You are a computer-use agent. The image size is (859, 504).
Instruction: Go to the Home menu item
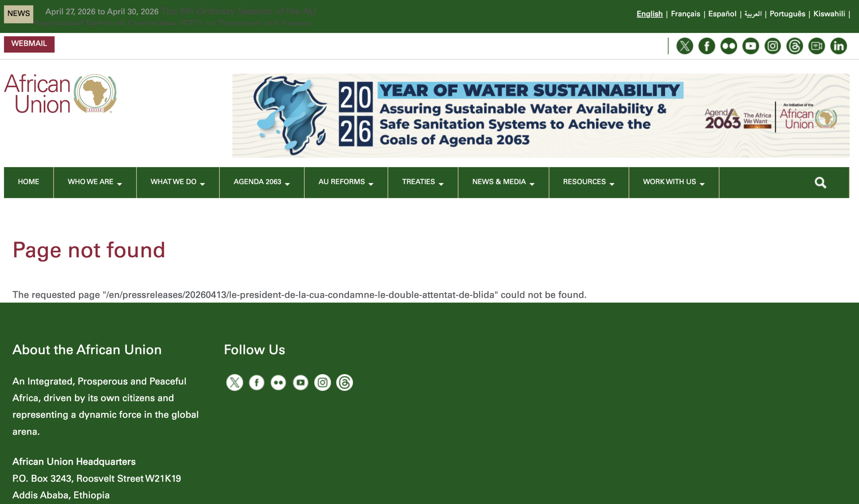coord(28,182)
